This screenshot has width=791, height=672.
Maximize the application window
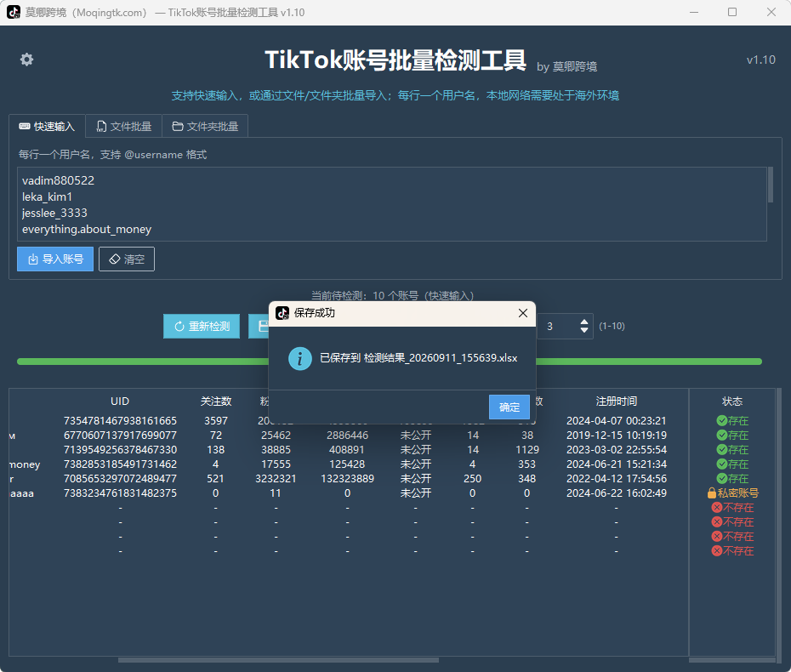pos(732,12)
